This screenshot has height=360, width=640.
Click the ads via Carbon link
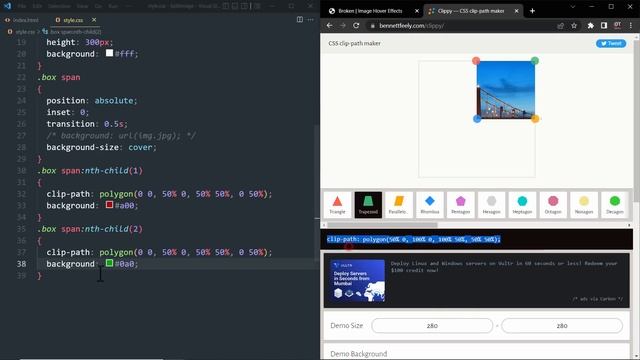[x=597, y=299]
